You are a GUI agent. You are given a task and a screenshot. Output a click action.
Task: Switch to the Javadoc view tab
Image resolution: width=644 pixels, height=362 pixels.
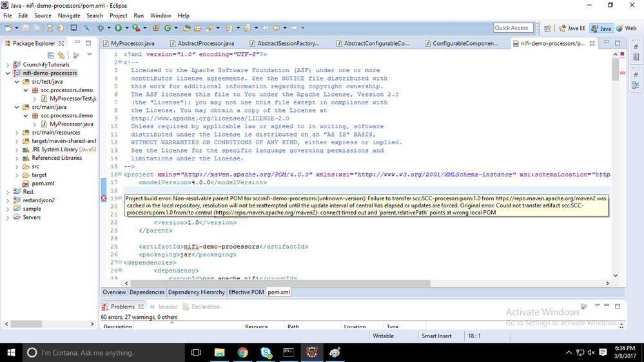(164, 307)
